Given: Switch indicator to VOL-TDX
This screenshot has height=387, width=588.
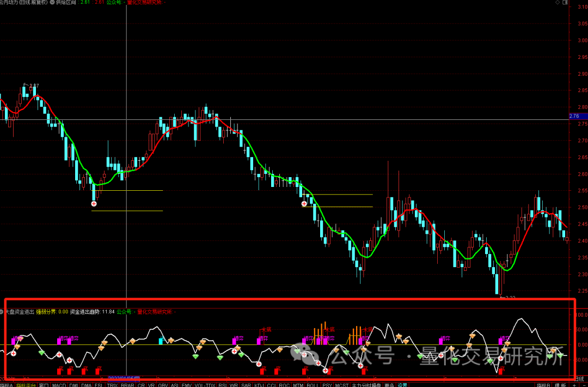Looking at the screenshot, I should pos(205,385).
